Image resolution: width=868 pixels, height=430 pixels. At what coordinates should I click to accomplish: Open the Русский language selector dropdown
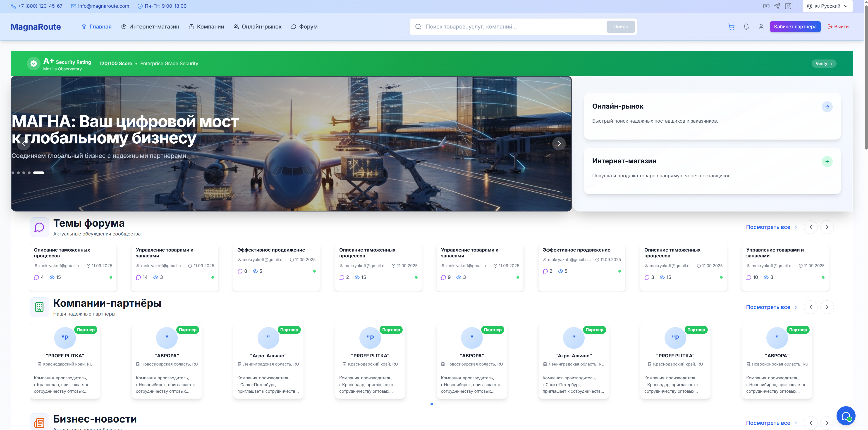point(827,6)
